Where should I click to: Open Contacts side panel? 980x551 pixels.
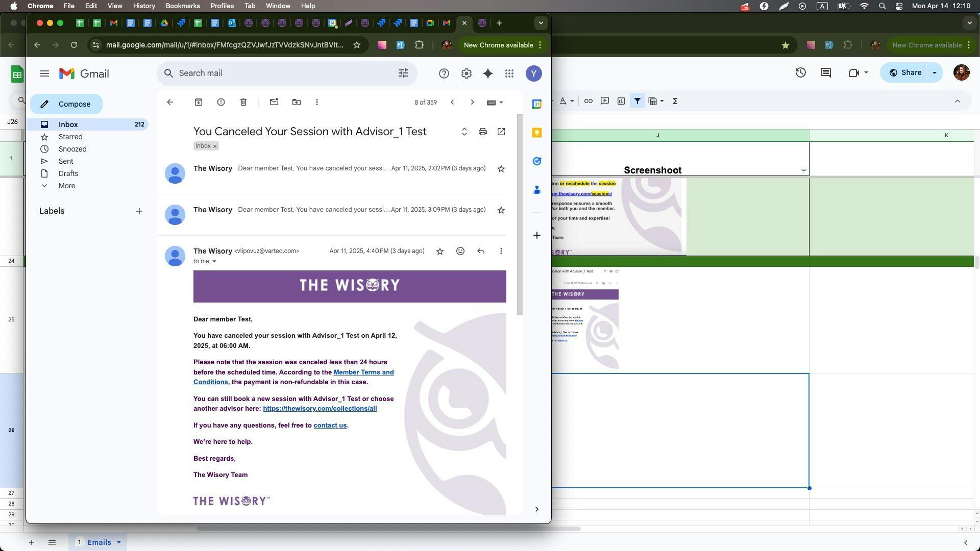tap(537, 190)
